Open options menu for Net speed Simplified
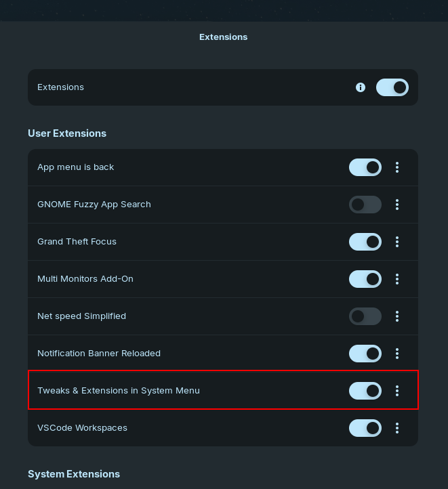 (x=397, y=316)
